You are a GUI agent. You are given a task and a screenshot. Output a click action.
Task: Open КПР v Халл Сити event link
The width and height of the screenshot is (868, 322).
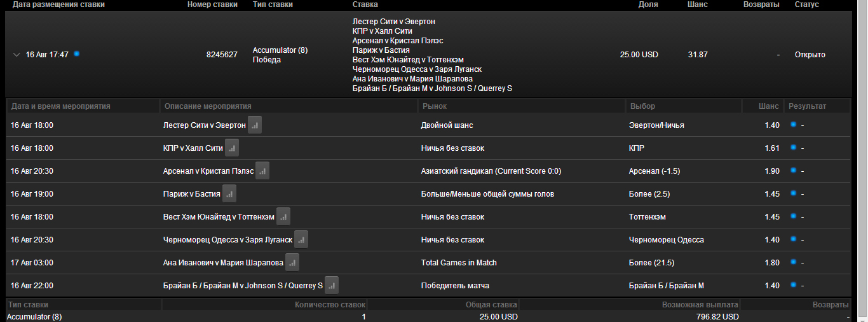[x=193, y=148]
